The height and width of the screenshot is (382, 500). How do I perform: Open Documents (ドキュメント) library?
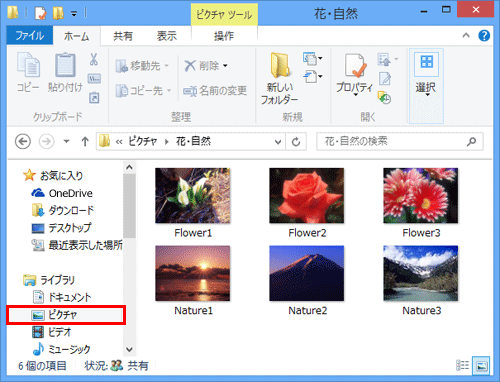(x=62, y=297)
